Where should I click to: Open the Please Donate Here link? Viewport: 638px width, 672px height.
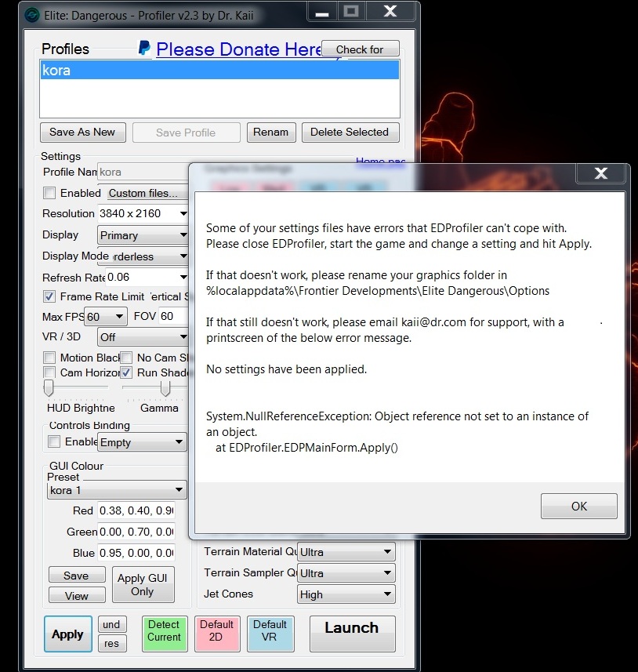point(238,49)
